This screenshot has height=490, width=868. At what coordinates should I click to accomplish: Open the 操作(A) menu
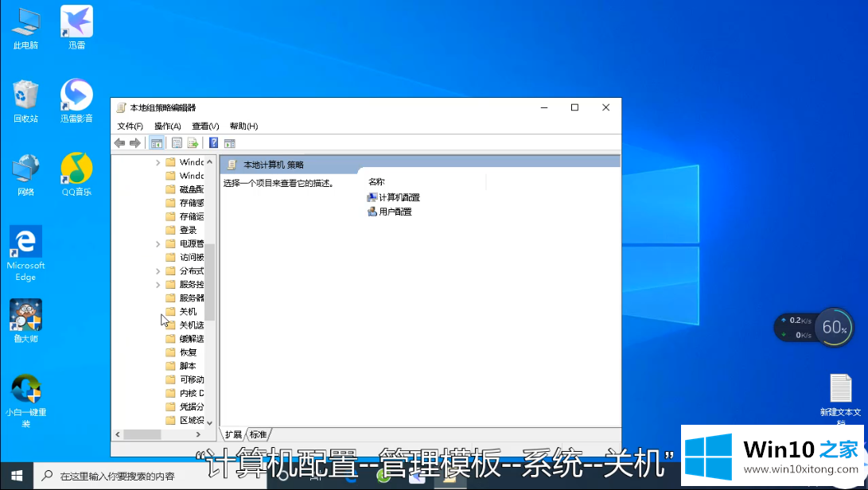[x=168, y=126]
